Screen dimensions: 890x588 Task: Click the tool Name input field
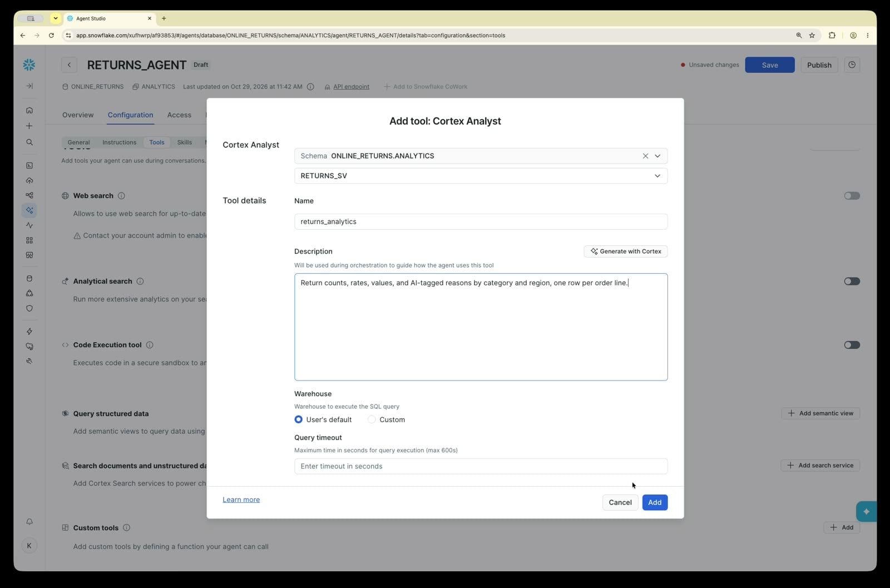tap(481, 221)
